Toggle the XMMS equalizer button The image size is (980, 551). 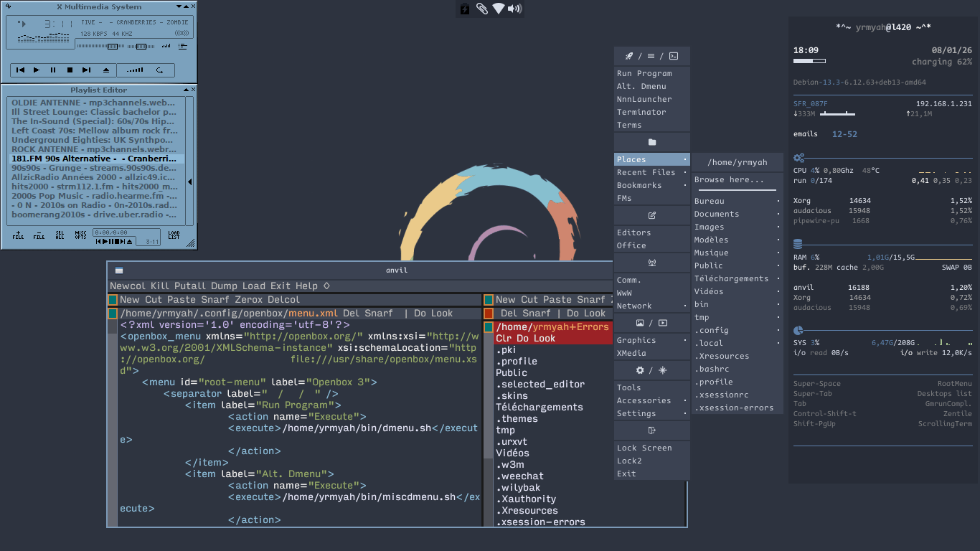(x=166, y=47)
